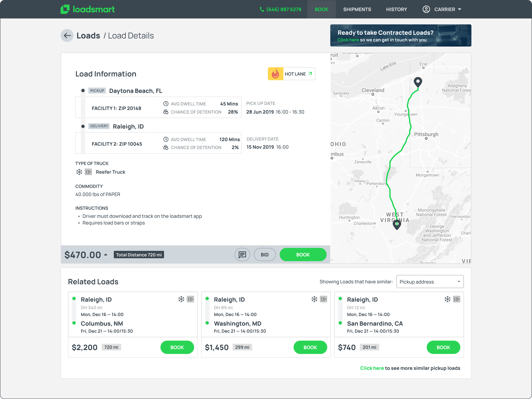
Task: Click the Contracted Loads banner
Action: pos(400,36)
